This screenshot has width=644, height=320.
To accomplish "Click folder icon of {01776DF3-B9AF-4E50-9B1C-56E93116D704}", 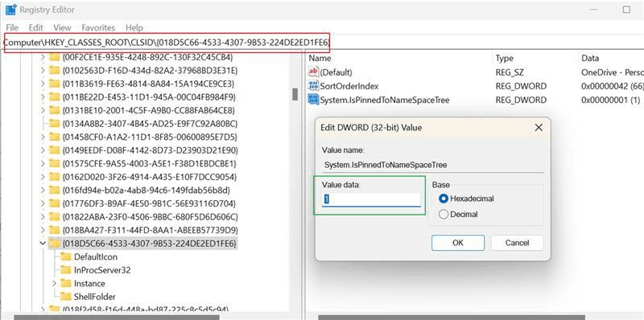I will pos(54,203).
